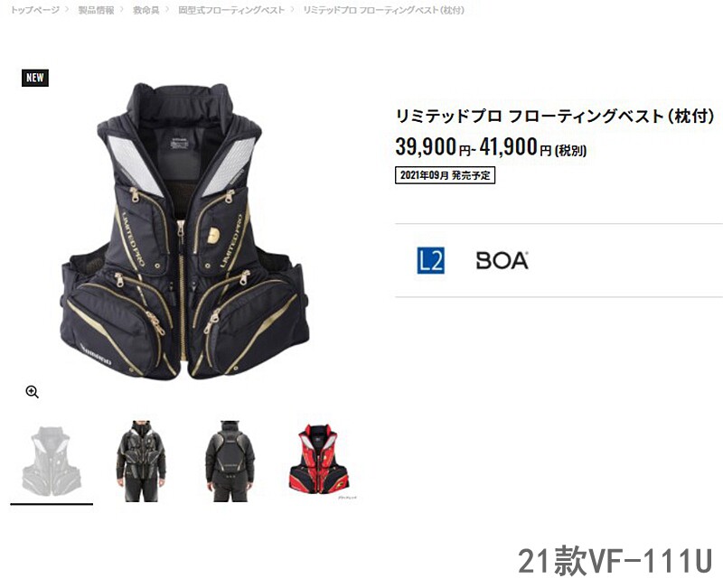Click the 21款VF-111U model caption
This screenshot has width=723, height=588.
tap(615, 560)
